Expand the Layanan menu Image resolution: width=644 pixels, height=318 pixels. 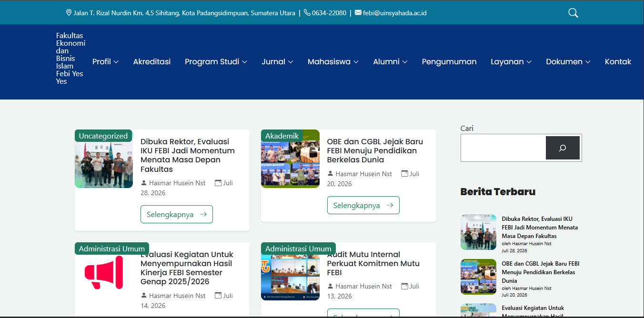coord(511,61)
